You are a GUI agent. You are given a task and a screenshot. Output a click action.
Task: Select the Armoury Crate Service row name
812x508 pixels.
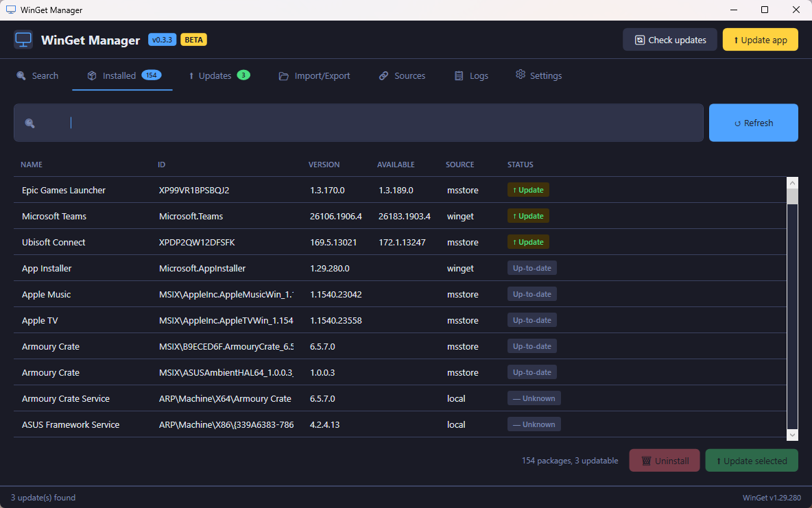(66, 399)
